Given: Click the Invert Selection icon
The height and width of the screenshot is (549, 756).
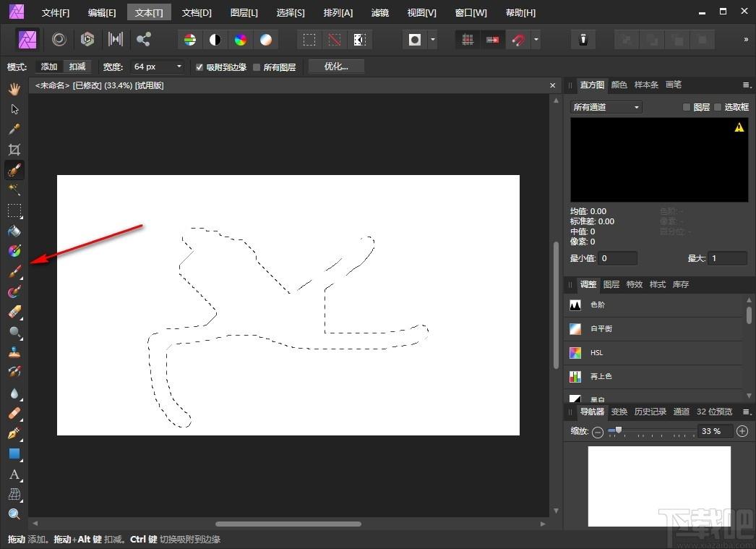Looking at the screenshot, I should [x=360, y=40].
